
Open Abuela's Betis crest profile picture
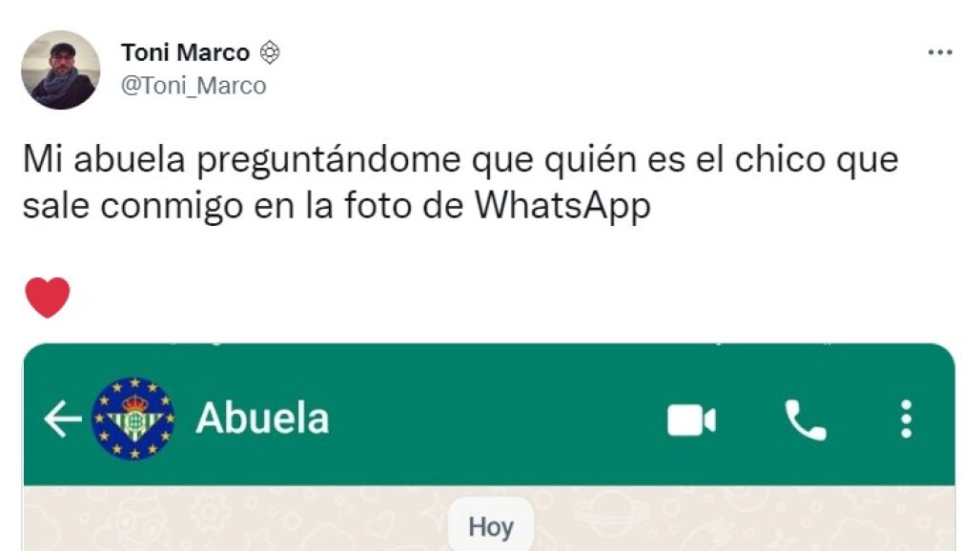133,418
